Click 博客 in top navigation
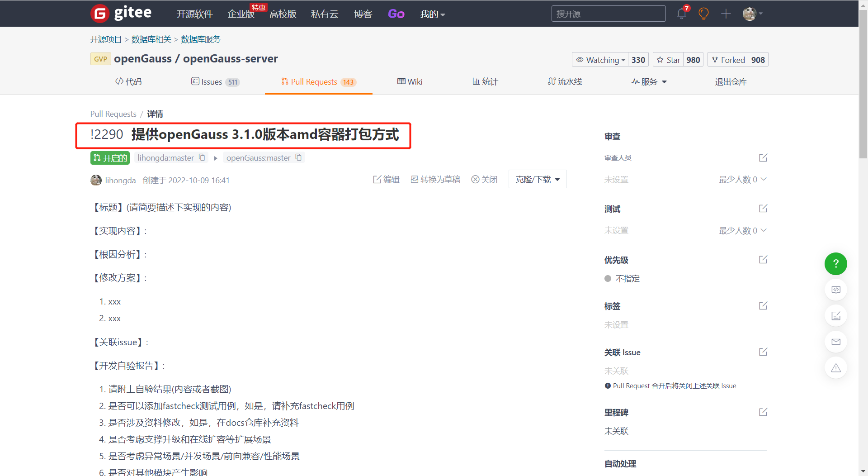The image size is (868, 476). pyautogui.click(x=363, y=14)
